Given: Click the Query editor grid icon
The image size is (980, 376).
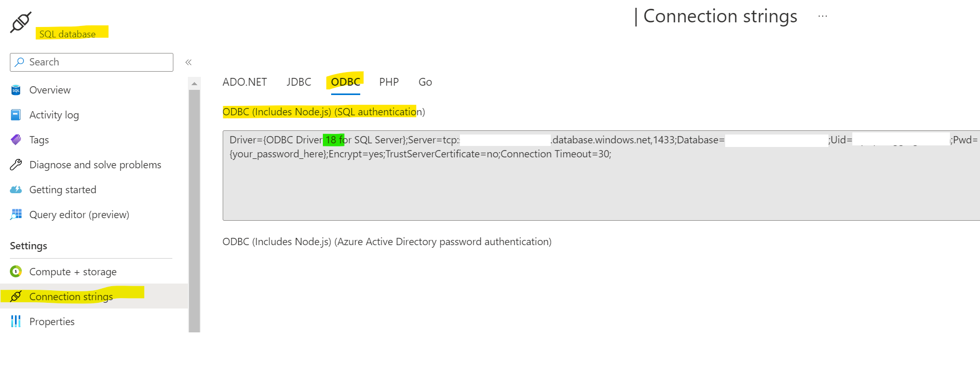Looking at the screenshot, I should click(16, 214).
